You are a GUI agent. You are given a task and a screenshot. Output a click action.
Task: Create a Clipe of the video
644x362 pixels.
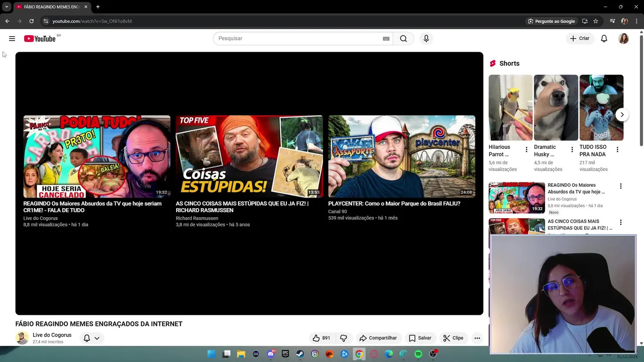[x=453, y=338]
